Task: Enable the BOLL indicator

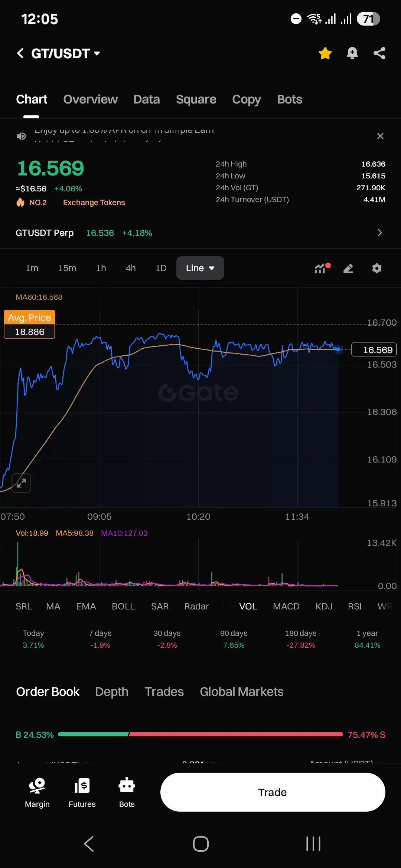Action: point(123,606)
